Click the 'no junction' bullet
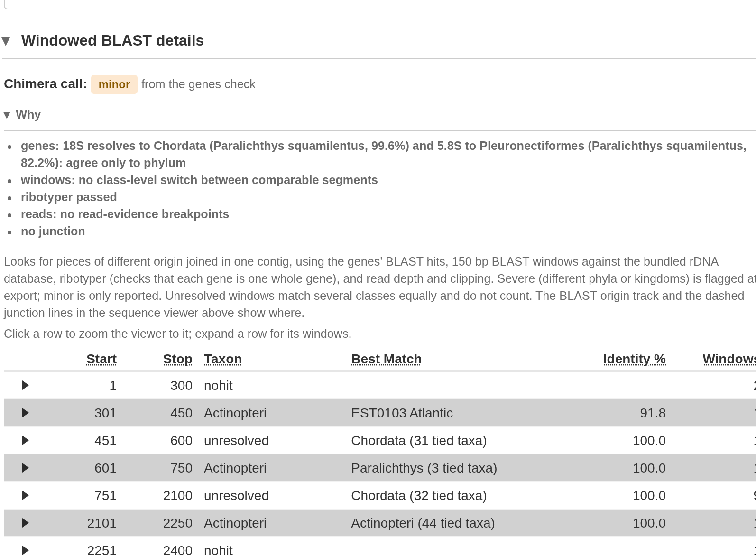The width and height of the screenshot is (756, 556). click(53, 231)
